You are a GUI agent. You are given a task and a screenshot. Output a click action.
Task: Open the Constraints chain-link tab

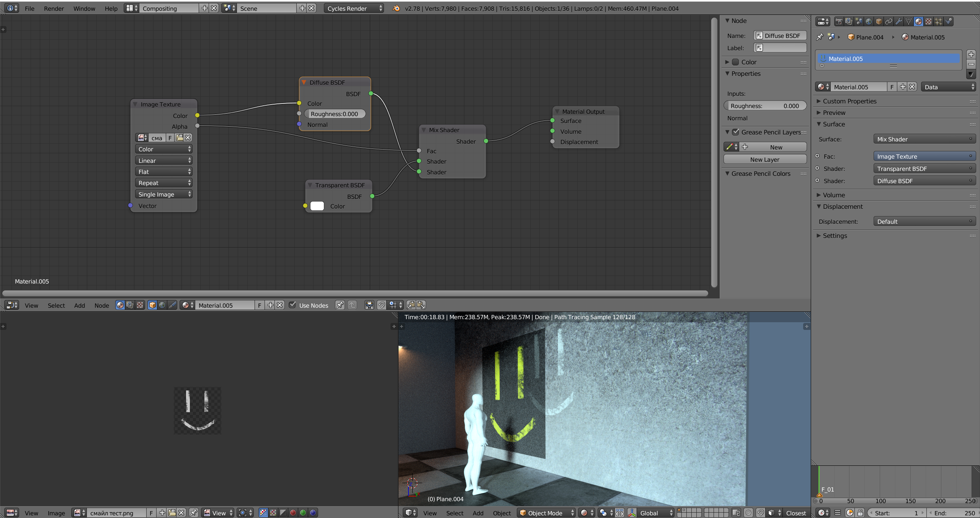click(x=889, y=21)
